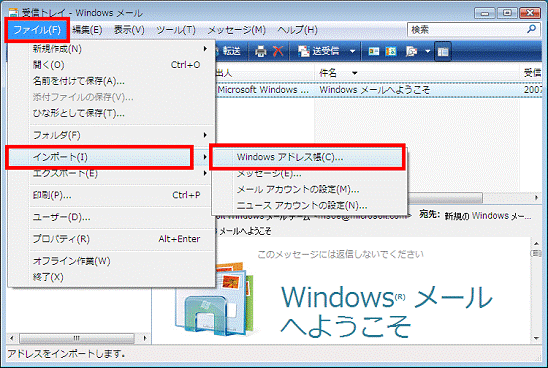Choose ユーザー(D)... menu item
548x368 pixels.
click(111, 217)
